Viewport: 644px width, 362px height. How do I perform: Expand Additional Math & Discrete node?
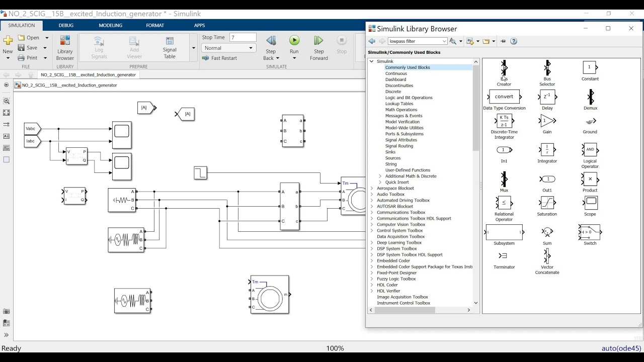[x=380, y=176]
